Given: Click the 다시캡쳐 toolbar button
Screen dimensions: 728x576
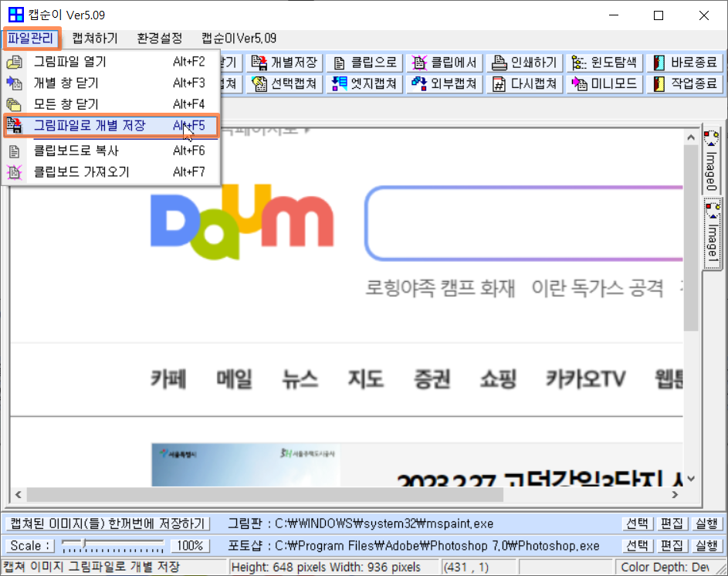Looking at the screenshot, I should click(x=525, y=83).
